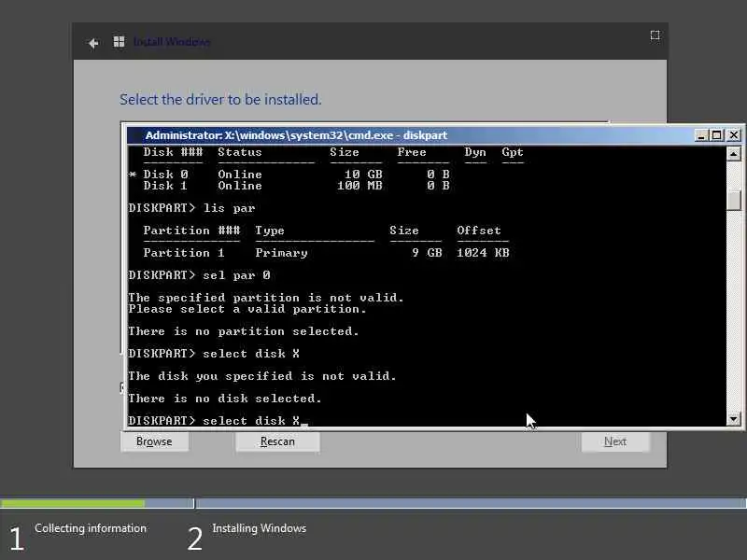Viewport: 747px width, 560px height.
Task: Click the '10 GB' size value
Action: [363, 175]
